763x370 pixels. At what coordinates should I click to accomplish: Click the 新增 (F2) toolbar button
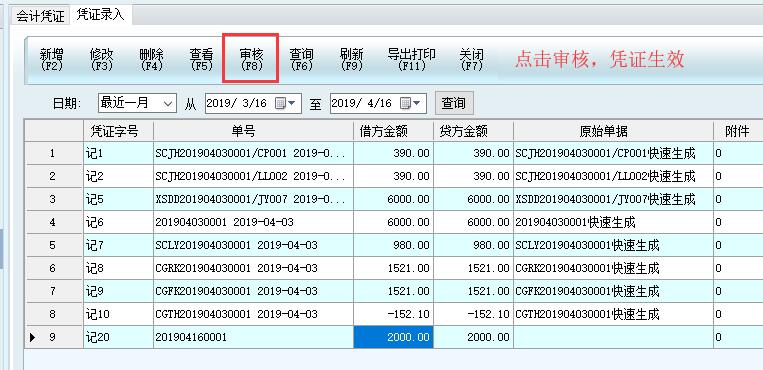pyautogui.click(x=52, y=59)
